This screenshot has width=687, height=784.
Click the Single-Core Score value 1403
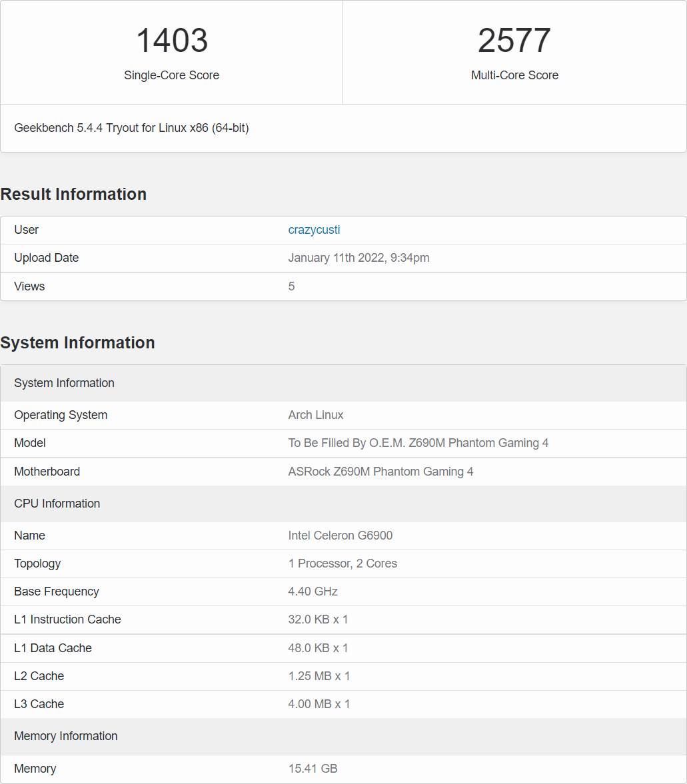click(x=171, y=41)
